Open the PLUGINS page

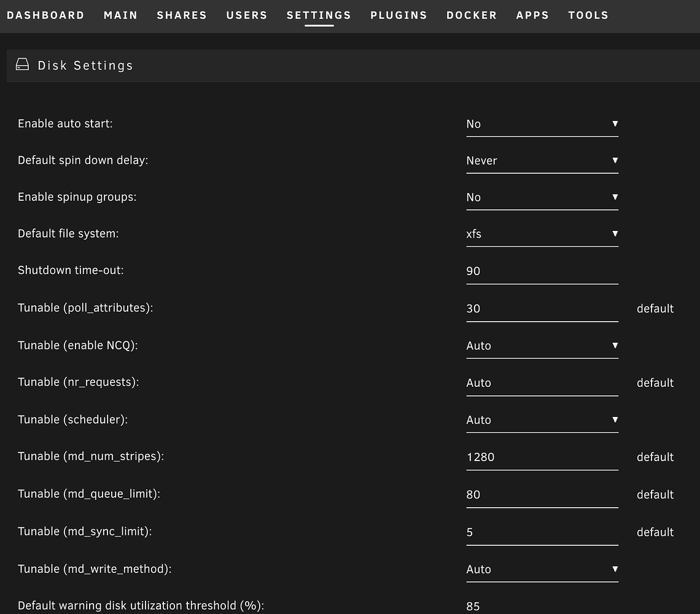(x=399, y=15)
